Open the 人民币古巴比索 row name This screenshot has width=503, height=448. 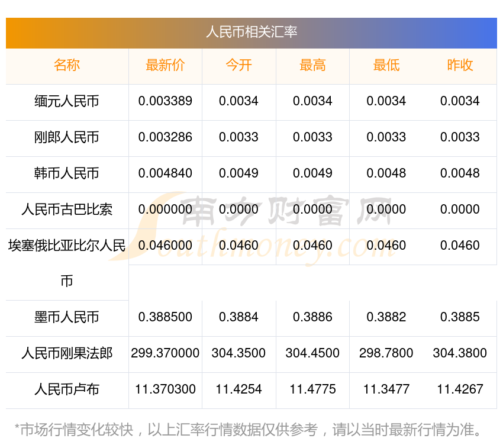(67, 210)
